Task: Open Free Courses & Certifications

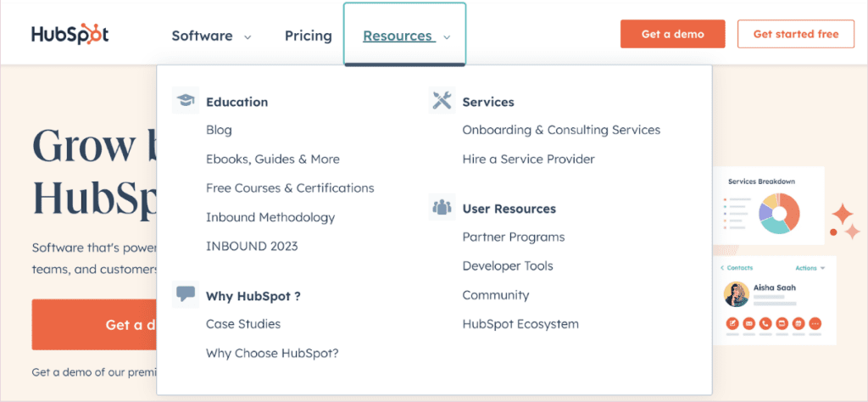Action: tap(290, 188)
